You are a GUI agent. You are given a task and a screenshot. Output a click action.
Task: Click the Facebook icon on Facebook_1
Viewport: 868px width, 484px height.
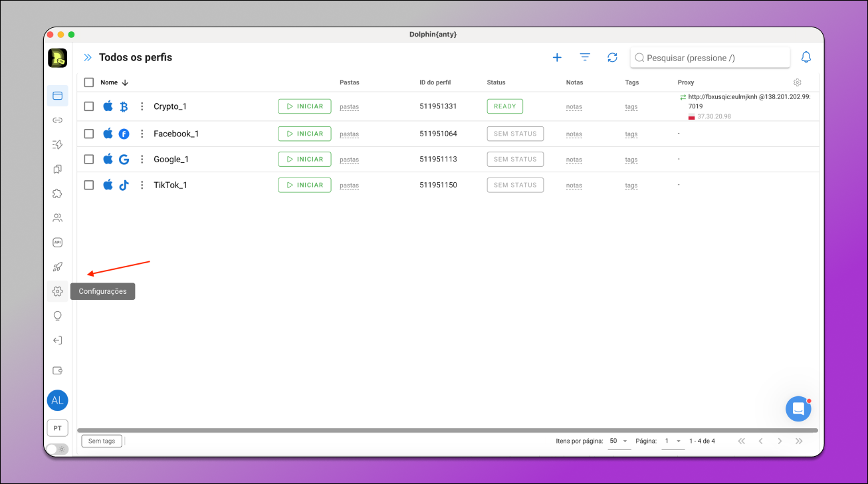[x=124, y=134]
